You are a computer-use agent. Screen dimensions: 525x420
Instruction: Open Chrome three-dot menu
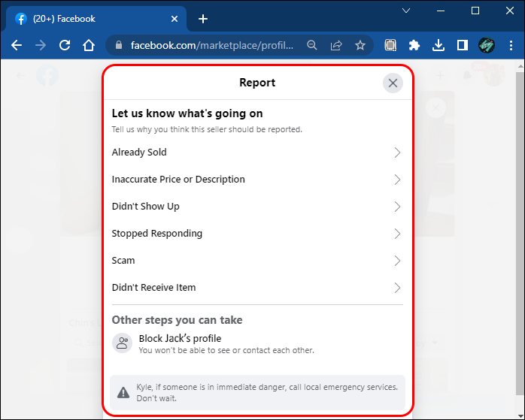509,45
